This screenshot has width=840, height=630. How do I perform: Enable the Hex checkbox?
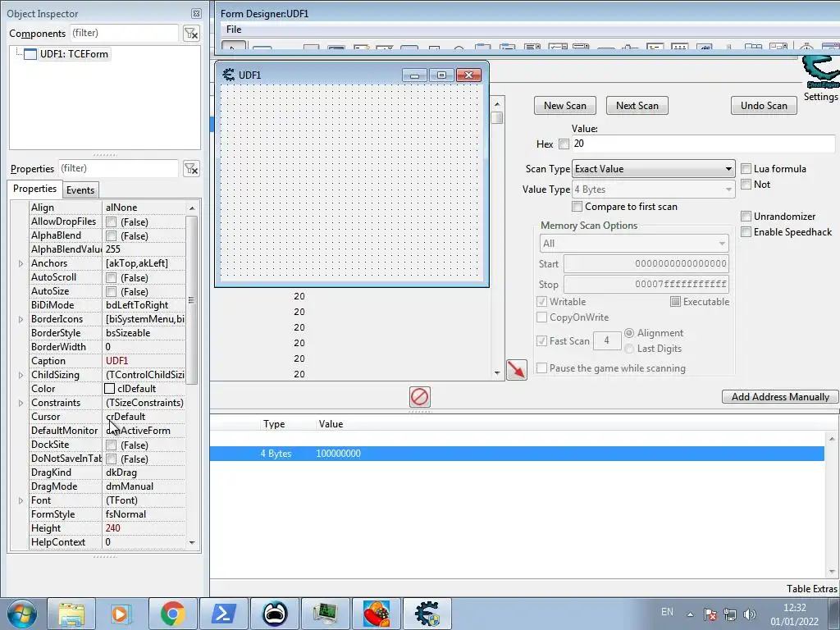[564, 144]
